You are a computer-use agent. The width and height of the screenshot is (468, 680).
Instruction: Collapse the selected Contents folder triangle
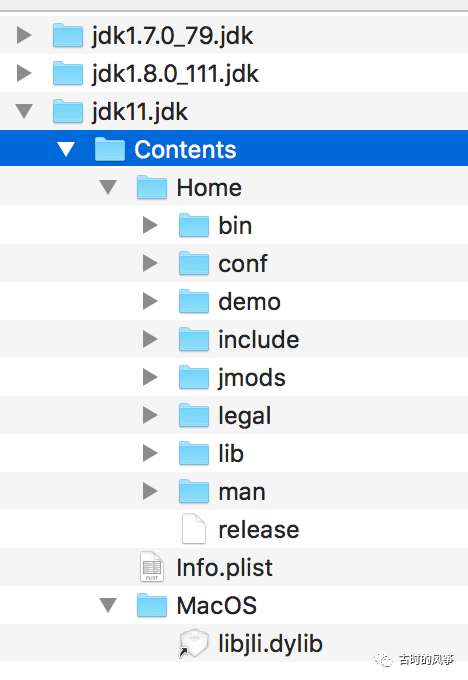pyautogui.click(x=66, y=150)
